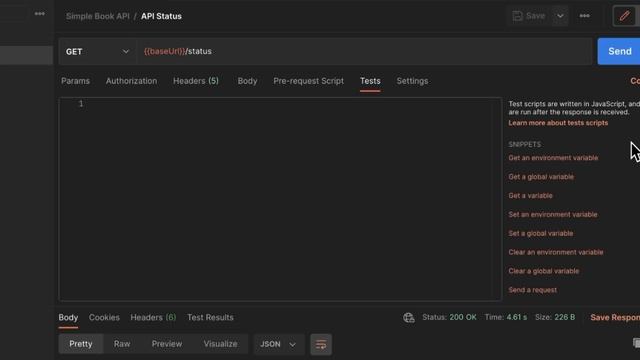This screenshot has height=360, width=640.
Task: Click the request URL field with {{baseUrl}}/status
Action: (x=364, y=51)
